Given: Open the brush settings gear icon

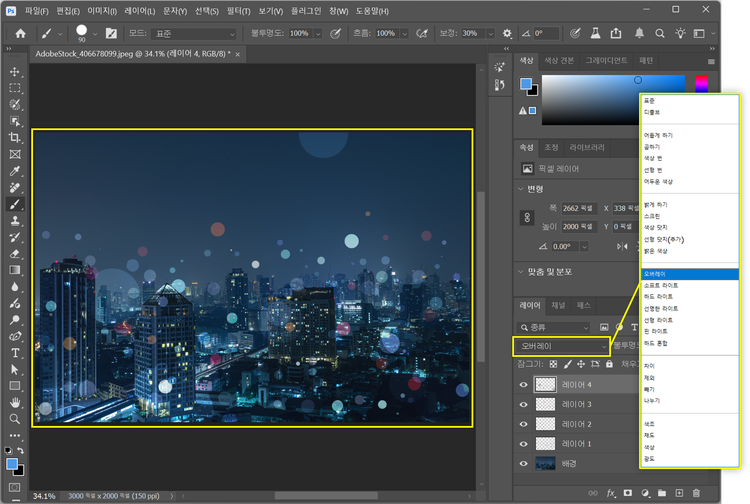Looking at the screenshot, I should coord(508,33).
